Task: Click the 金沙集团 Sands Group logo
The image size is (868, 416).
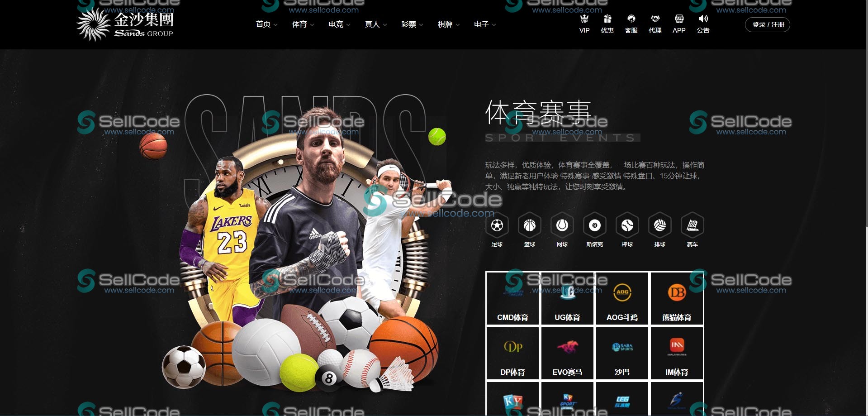Action: tap(125, 24)
